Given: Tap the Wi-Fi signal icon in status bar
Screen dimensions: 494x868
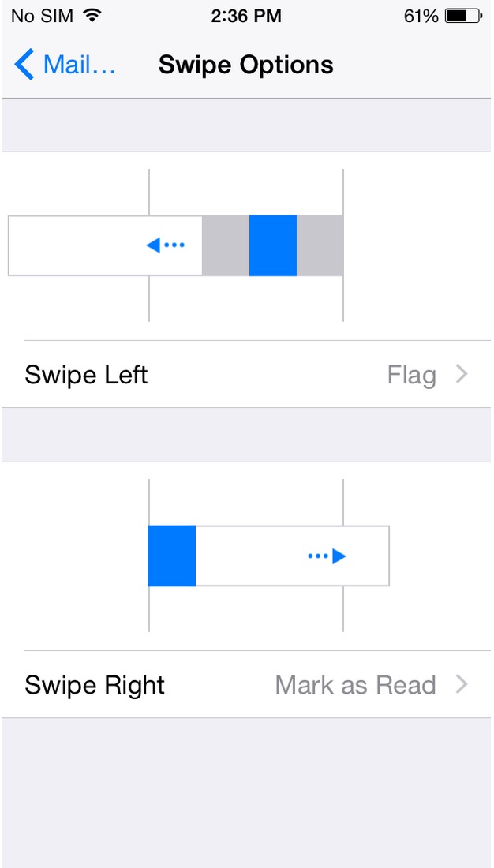Looking at the screenshot, I should pos(92,15).
